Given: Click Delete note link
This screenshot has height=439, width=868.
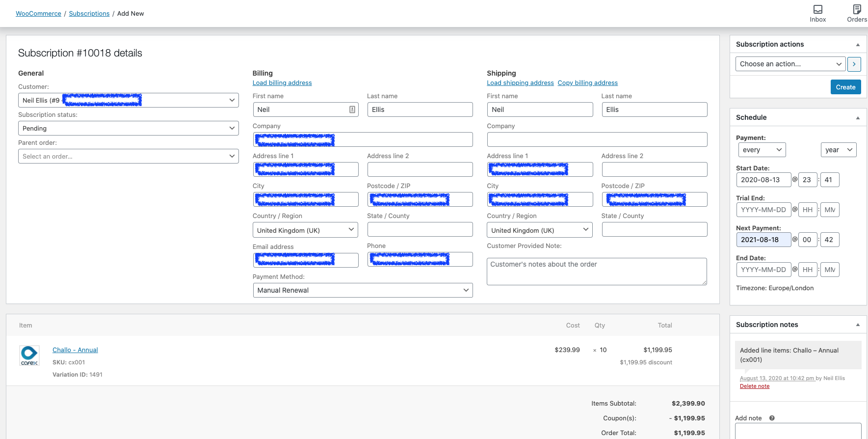Looking at the screenshot, I should point(755,386).
